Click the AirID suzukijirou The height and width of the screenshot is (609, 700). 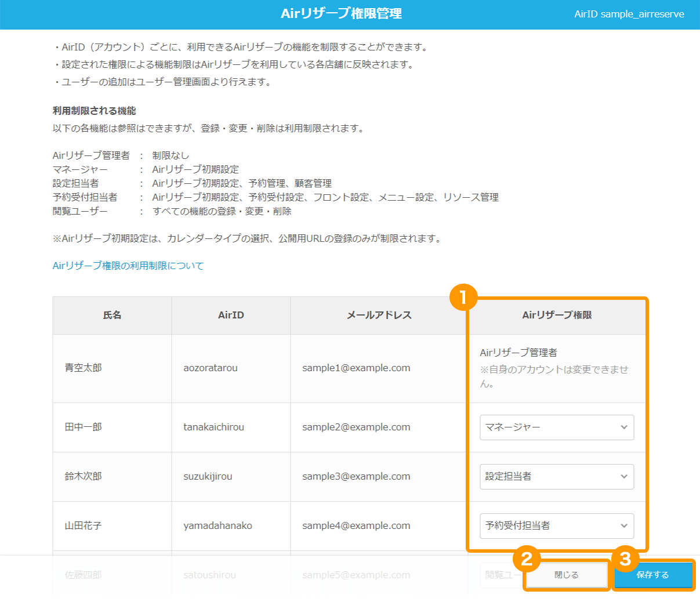(208, 476)
